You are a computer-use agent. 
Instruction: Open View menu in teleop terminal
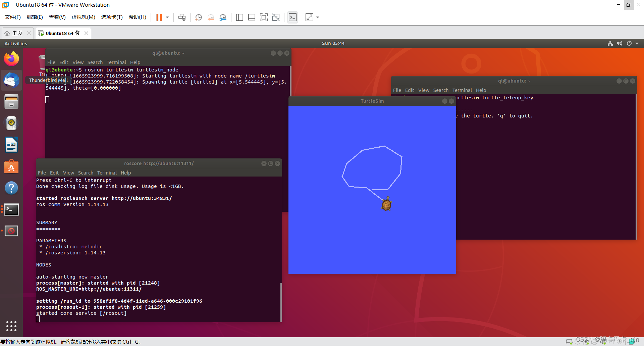click(x=424, y=90)
